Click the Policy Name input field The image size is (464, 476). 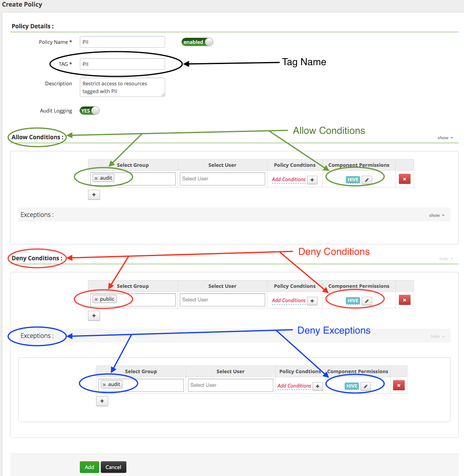pyautogui.click(x=122, y=42)
